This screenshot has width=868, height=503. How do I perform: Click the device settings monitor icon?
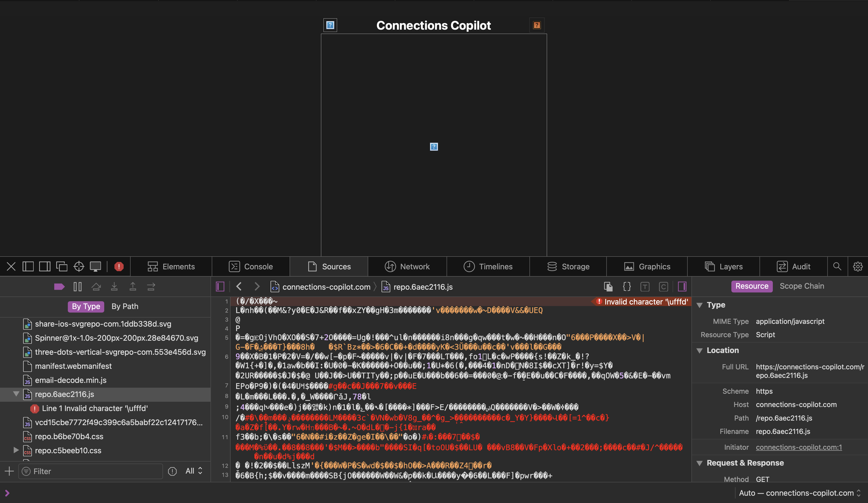click(x=95, y=266)
